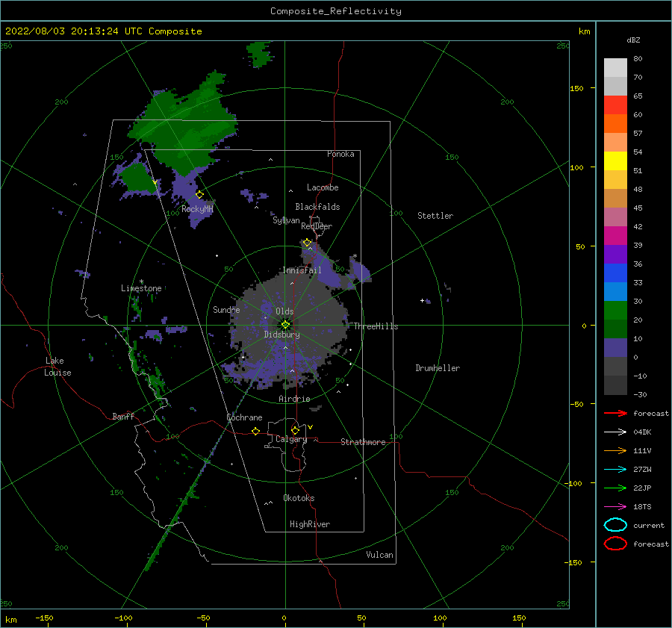
Task: Click the yellow marker south of RedDeer
Action: pyautogui.click(x=307, y=243)
